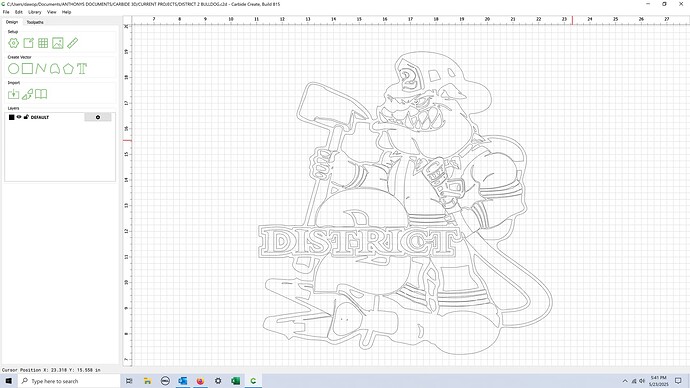Image resolution: width=690 pixels, height=388 pixels.
Task: Select the curve shape tool
Action: [55, 69]
